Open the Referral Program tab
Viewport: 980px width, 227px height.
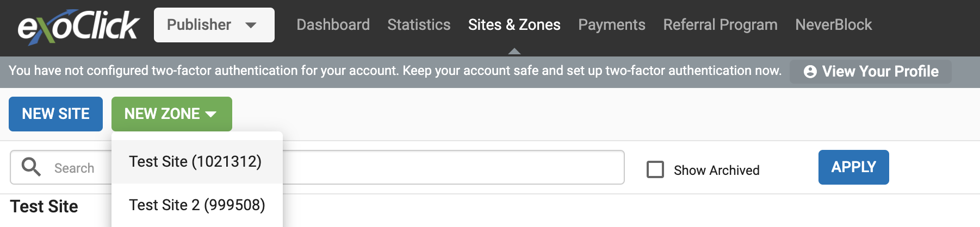coord(720,25)
